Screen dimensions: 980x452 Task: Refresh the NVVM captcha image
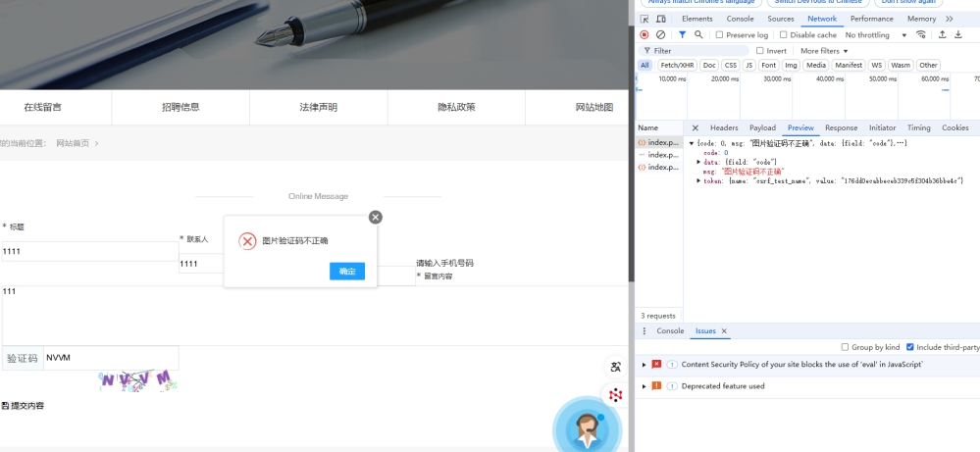(138, 380)
